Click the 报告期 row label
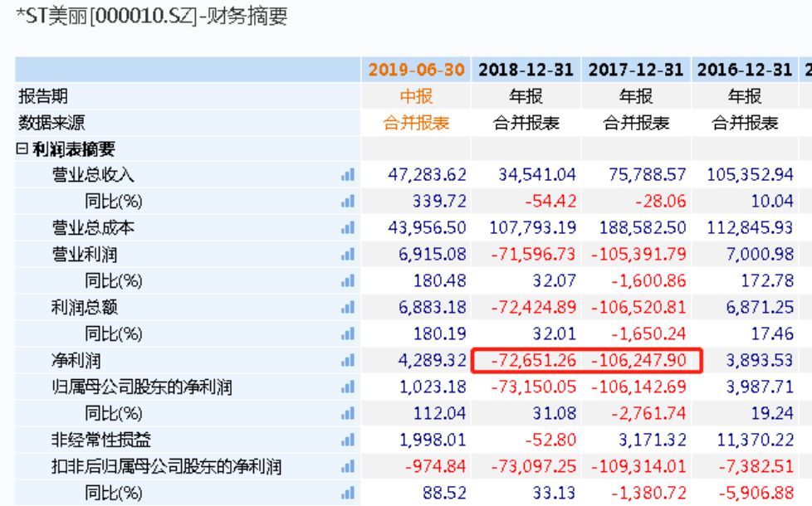The width and height of the screenshot is (812, 506). pos(43,96)
